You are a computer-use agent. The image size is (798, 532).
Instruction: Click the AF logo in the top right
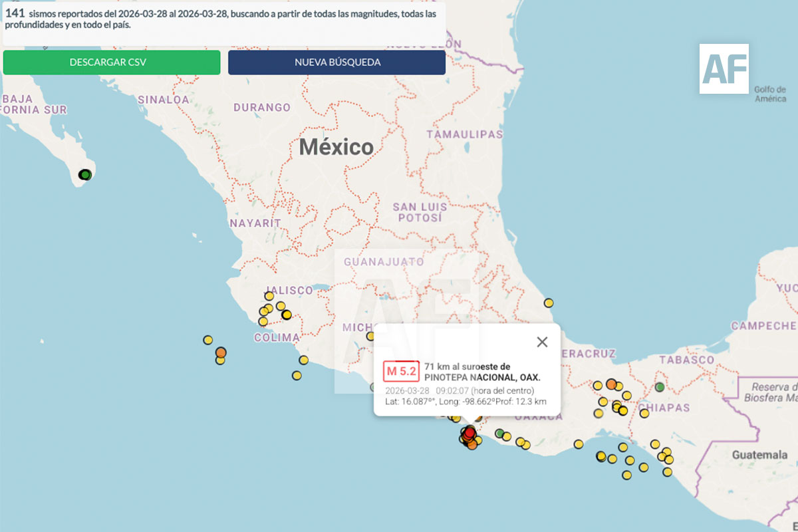[x=724, y=68]
